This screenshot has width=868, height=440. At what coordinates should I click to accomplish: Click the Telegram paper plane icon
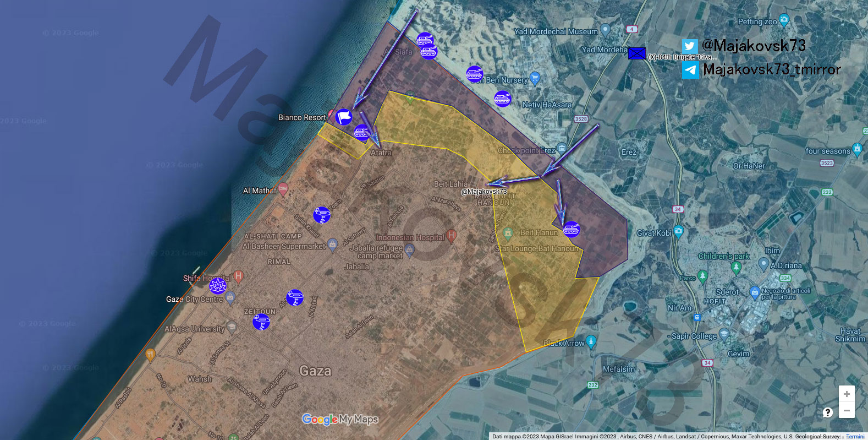690,70
